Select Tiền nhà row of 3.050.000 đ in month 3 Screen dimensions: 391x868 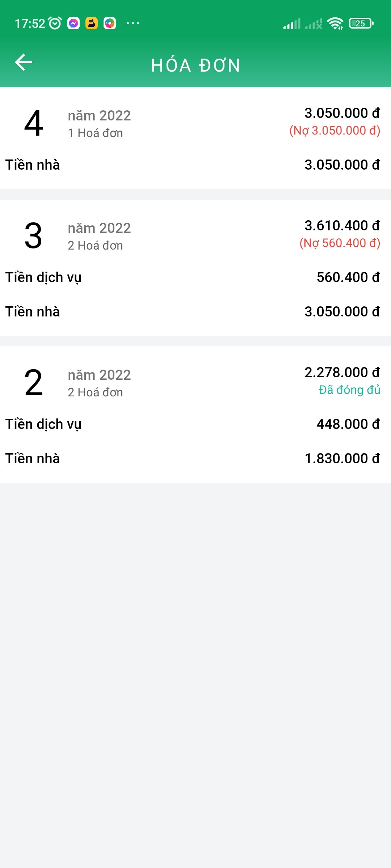click(x=195, y=312)
